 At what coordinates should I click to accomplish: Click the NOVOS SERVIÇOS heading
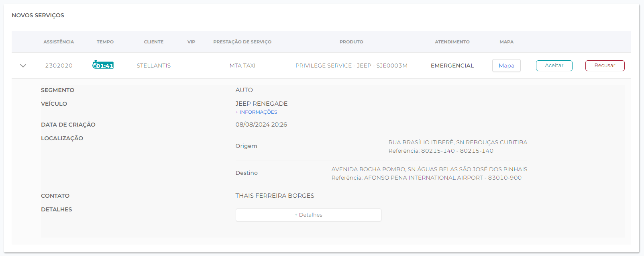pyautogui.click(x=38, y=15)
